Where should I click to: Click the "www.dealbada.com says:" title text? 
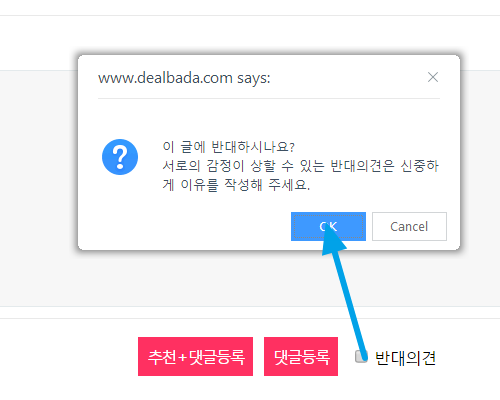click(x=184, y=78)
